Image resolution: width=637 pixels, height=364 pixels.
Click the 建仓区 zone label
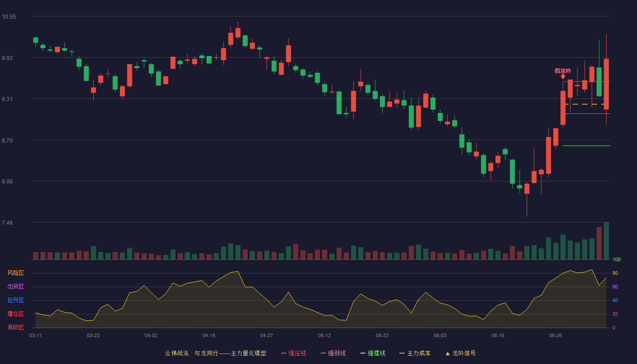pyautogui.click(x=15, y=314)
